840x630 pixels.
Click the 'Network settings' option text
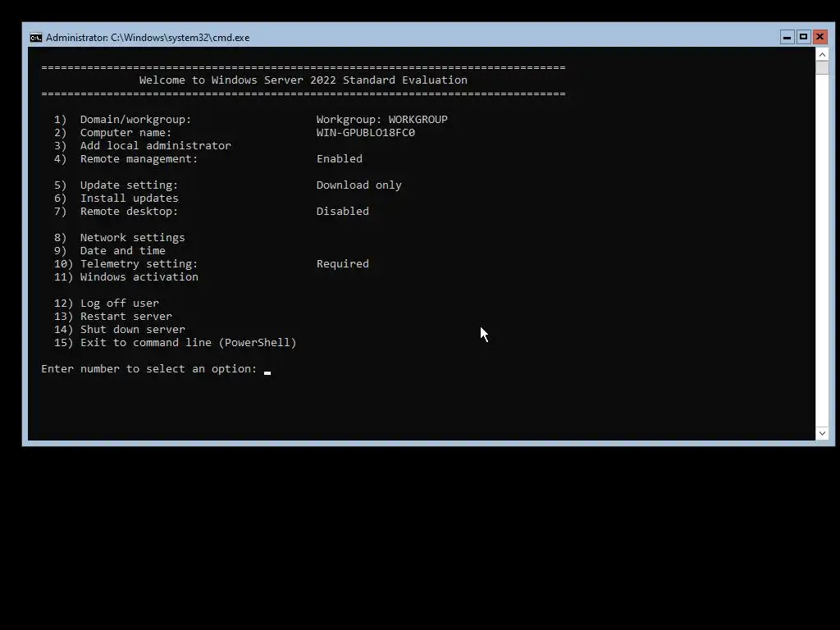click(133, 237)
